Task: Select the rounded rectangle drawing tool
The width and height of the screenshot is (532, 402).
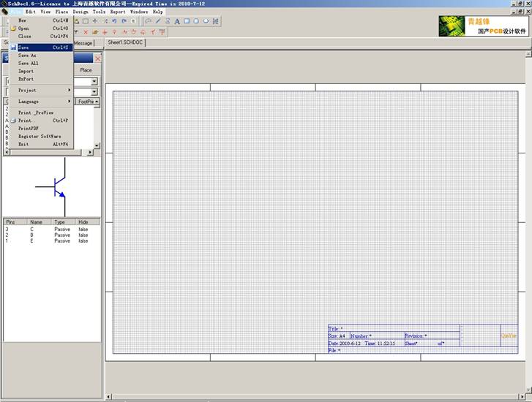Action: pos(196,21)
